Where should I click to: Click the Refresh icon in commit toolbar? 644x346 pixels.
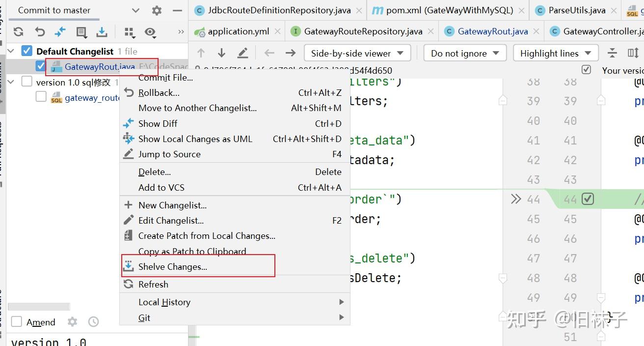19,32
